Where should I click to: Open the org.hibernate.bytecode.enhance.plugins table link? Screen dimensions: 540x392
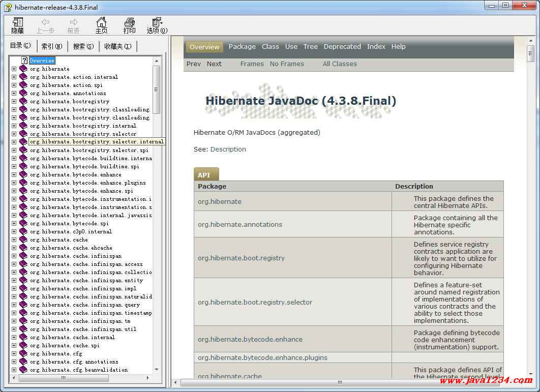pyautogui.click(x=262, y=357)
